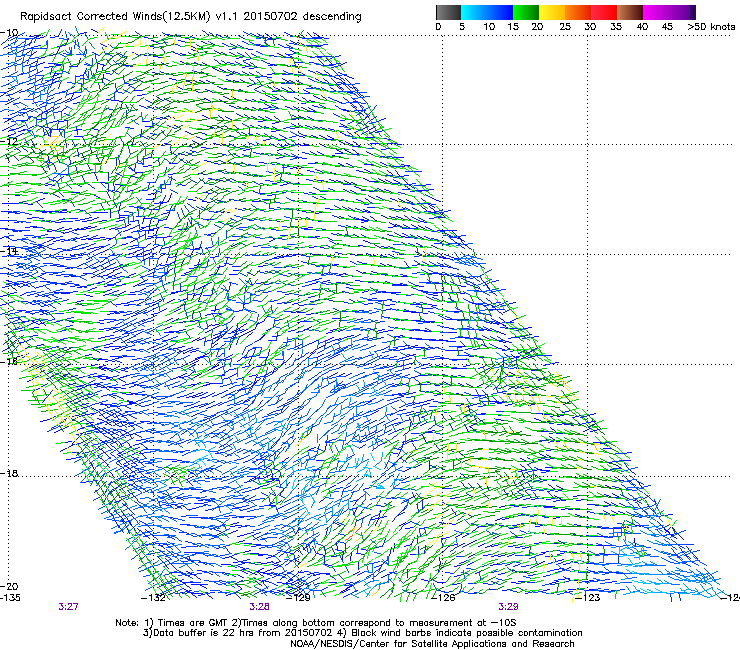The width and height of the screenshot is (740, 650).
Task: Click the 'Times are GMT' note line
Action: point(316,623)
